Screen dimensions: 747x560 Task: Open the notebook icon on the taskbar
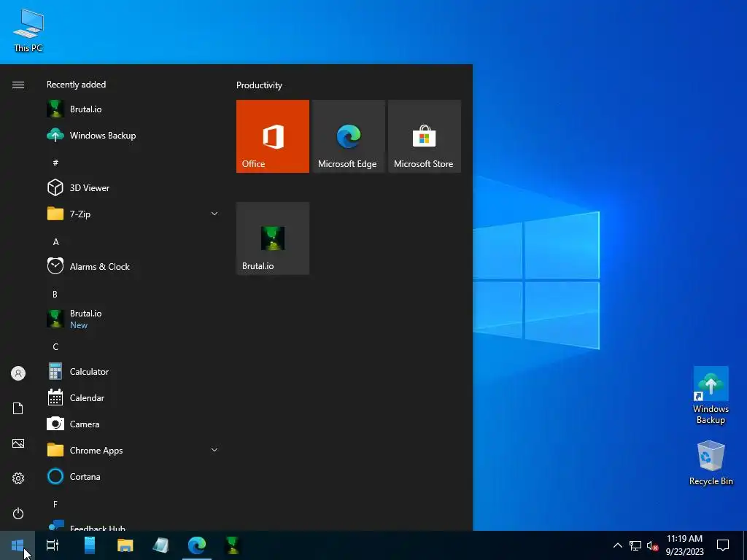pyautogui.click(x=161, y=545)
